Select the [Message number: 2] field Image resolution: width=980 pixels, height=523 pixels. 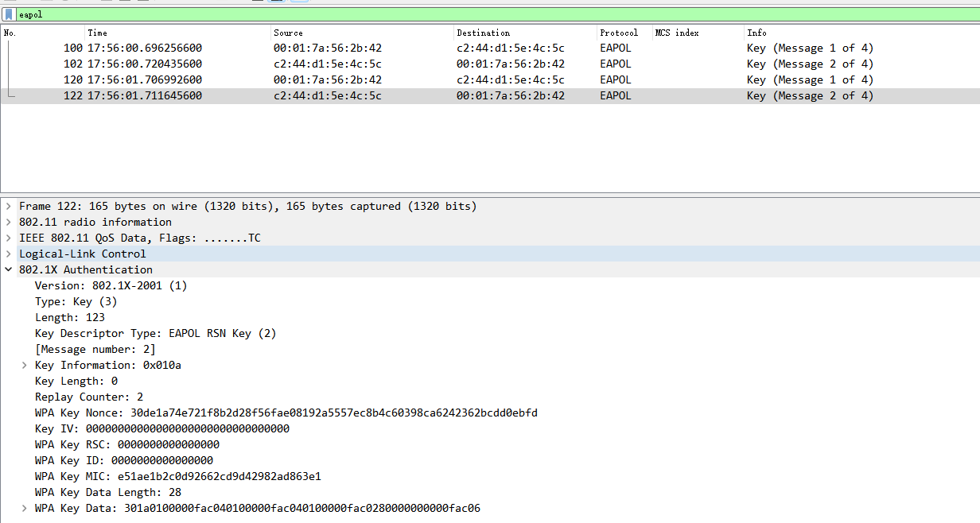coord(95,349)
